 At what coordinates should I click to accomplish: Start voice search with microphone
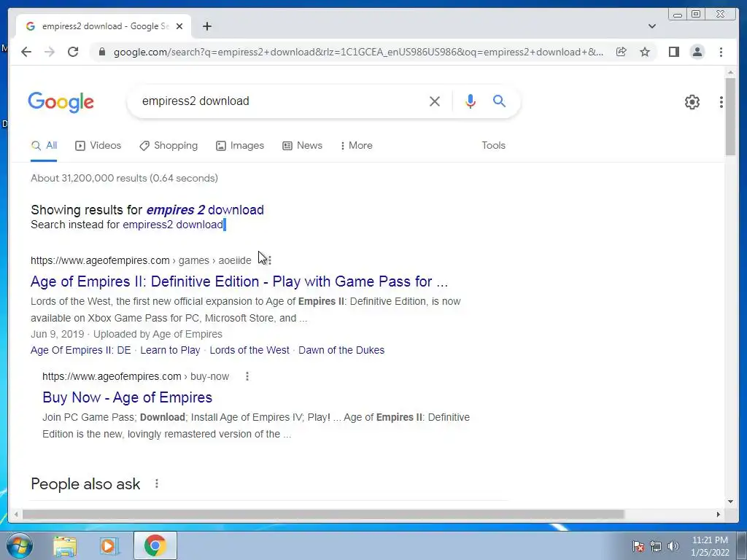point(471,101)
